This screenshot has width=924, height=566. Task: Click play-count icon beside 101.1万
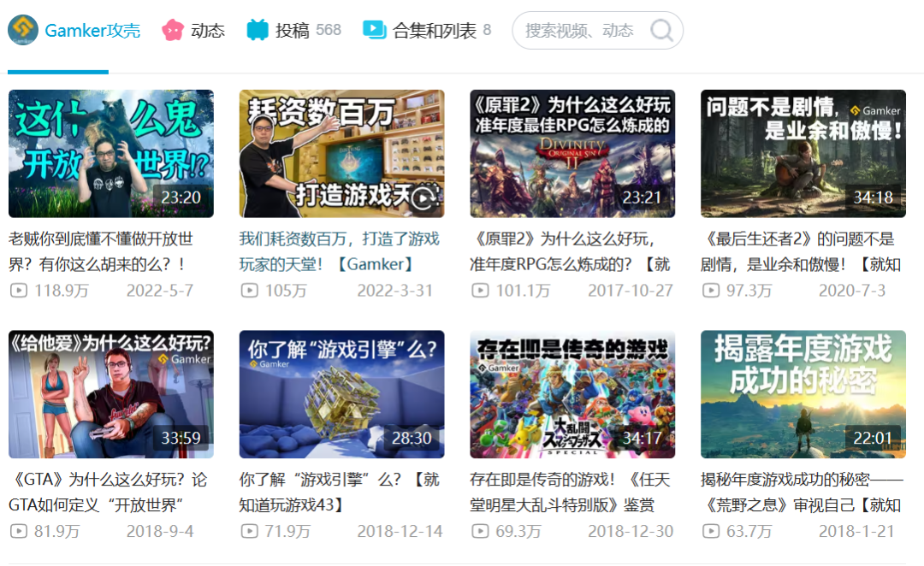tap(480, 291)
